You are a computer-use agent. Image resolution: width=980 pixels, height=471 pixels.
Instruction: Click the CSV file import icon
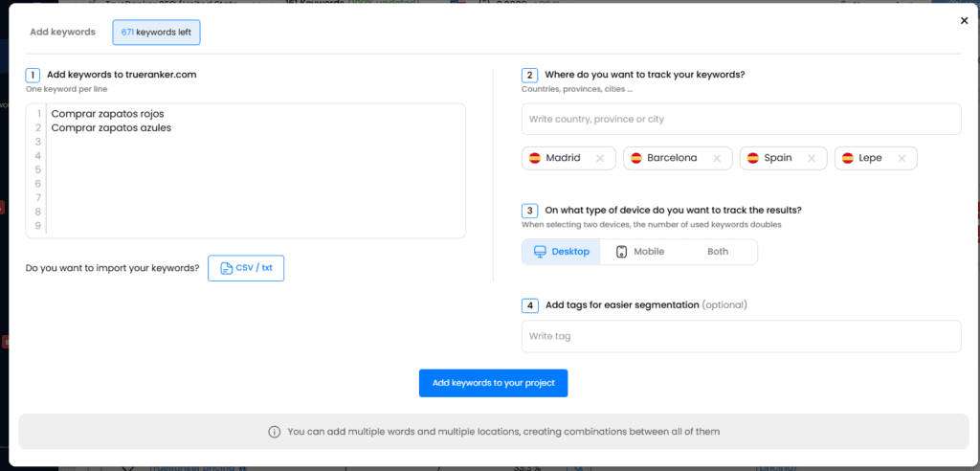pyautogui.click(x=226, y=268)
